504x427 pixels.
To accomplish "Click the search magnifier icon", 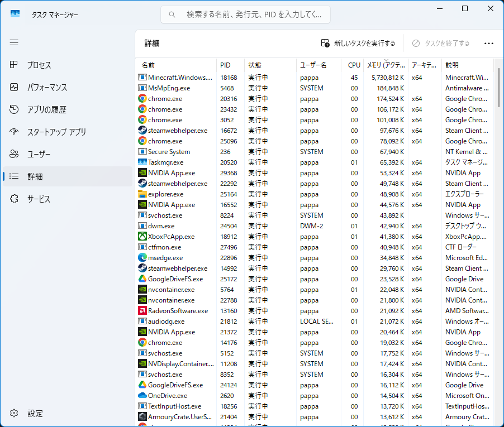I will coord(172,15).
